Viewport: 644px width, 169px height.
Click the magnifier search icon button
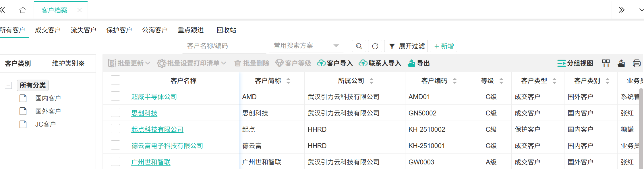[x=359, y=46]
